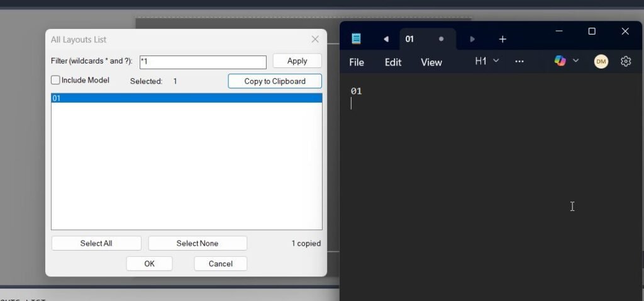Click the Notepad app icon in title bar
The height and width of the screenshot is (301, 644).
pyautogui.click(x=357, y=39)
